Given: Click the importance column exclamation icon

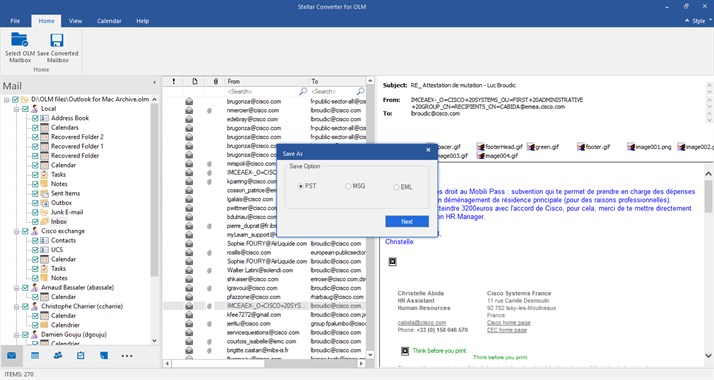Looking at the screenshot, I should 173,81.
